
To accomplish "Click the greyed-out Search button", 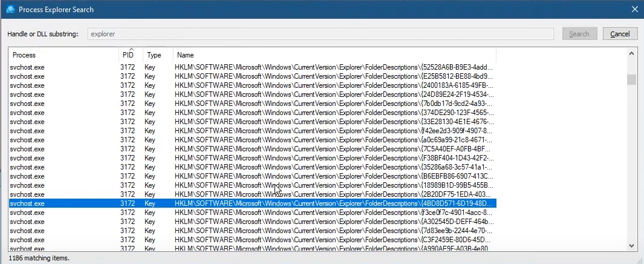I will click(x=579, y=34).
